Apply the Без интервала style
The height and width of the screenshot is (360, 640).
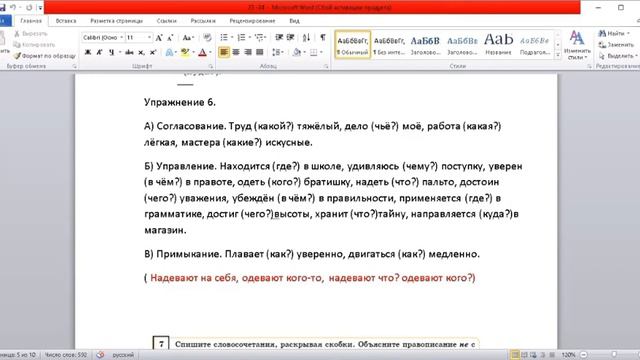tap(389, 45)
